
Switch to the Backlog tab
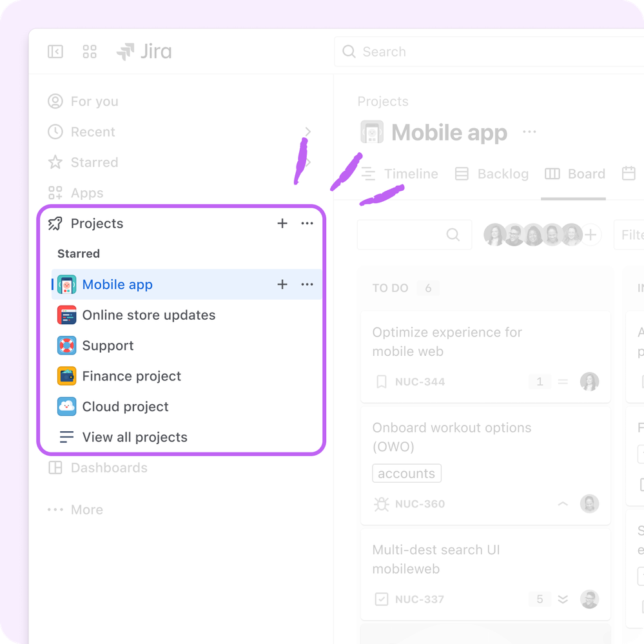[492, 174]
